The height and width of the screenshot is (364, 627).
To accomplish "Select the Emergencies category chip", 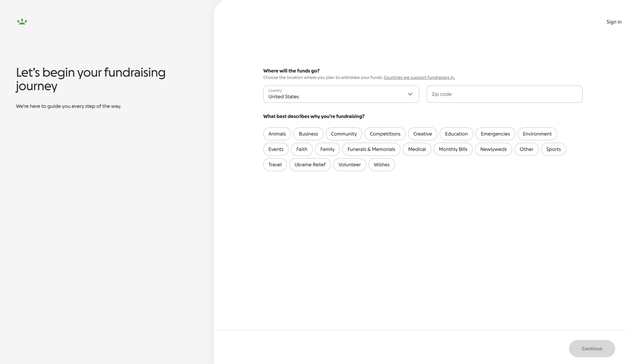I will 495,134.
